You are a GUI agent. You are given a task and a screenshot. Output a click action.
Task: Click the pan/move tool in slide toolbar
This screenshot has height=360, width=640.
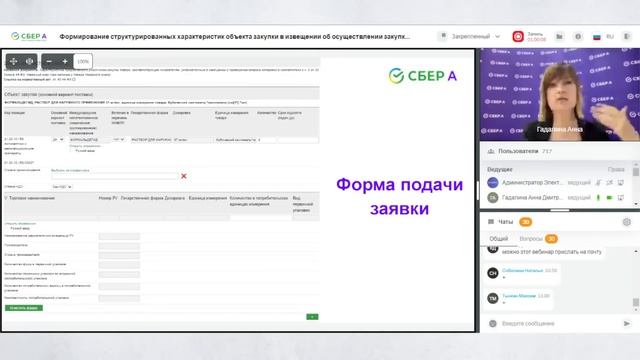click(13, 61)
